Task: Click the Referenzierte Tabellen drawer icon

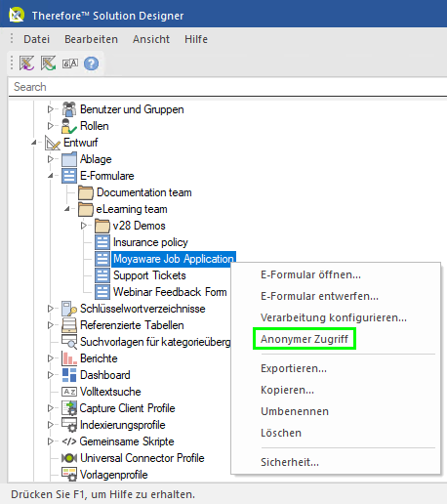Action: tap(69, 325)
